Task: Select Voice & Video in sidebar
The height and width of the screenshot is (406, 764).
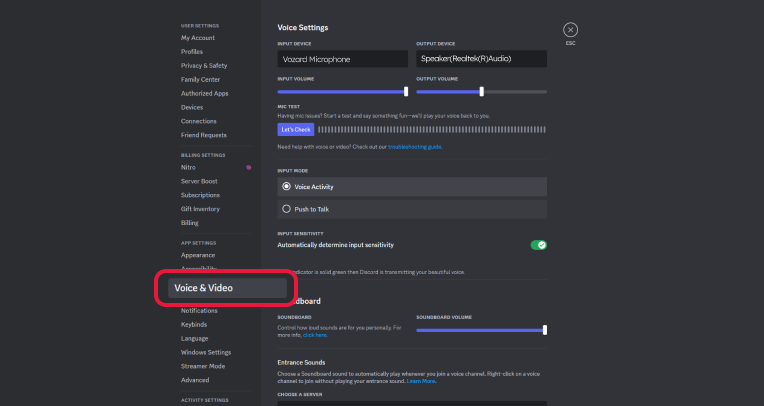Action: tap(227, 288)
